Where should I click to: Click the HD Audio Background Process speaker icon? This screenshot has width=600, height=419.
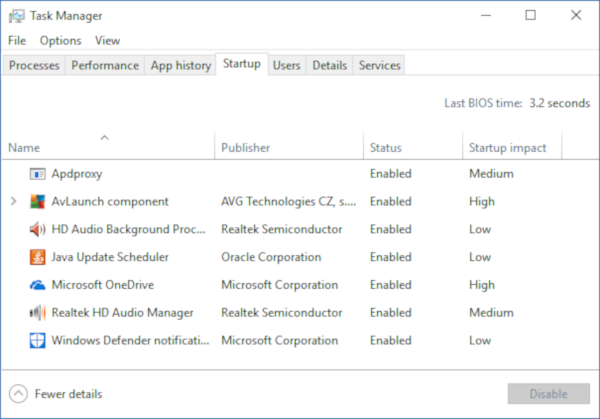click(x=38, y=229)
